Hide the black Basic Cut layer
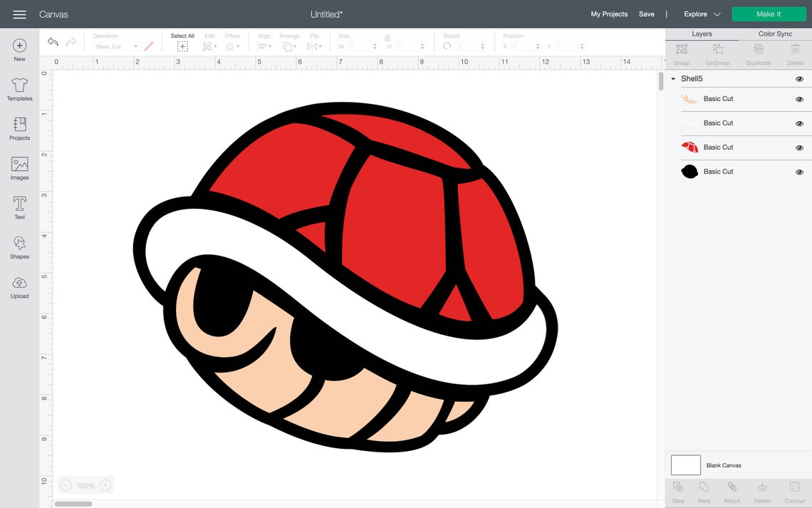Screen dimensions: 812x508 [799, 171]
